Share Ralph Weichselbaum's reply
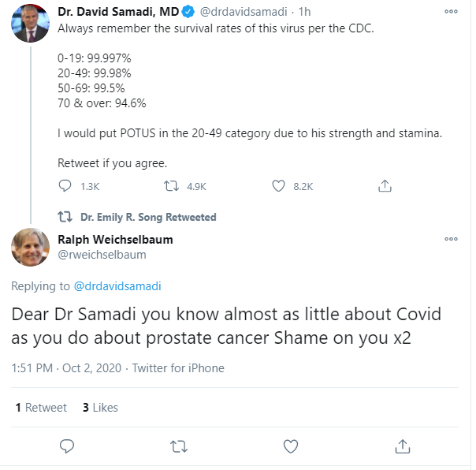Screen dimensions: 476x470 [403, 446]
